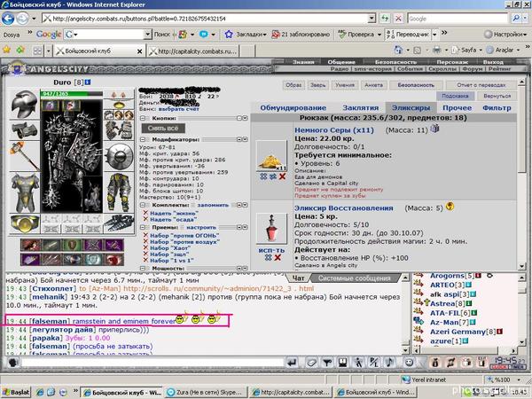Viewport: 532px width, 399px height.
Task: Click the Немного Серы item image
Action: tap(271, 156)
